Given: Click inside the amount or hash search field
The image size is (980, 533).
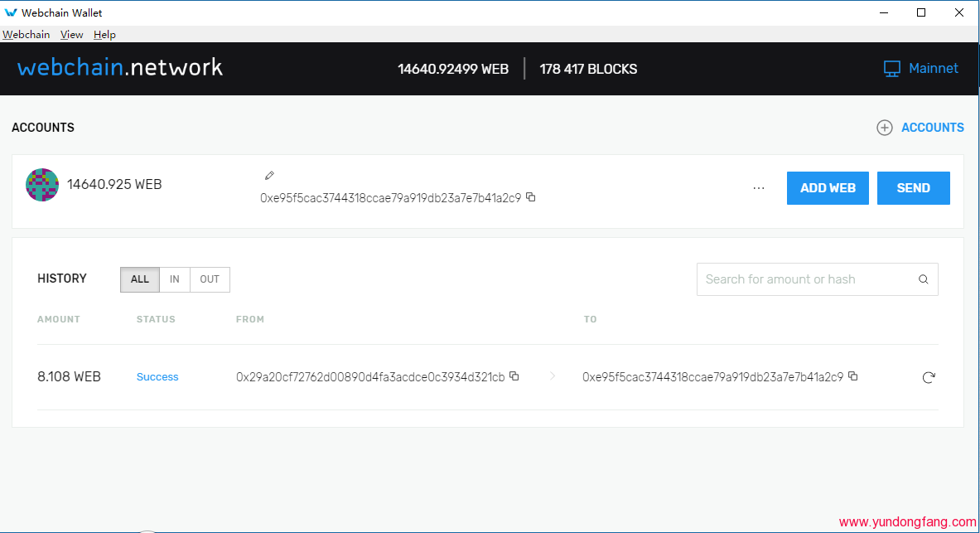Looking at the screenshot, I should pos(795,279).
